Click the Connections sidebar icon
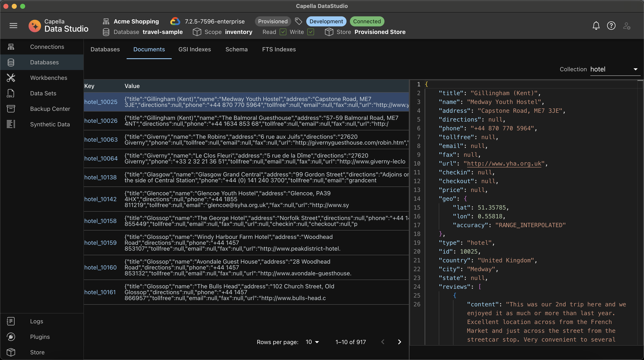644x360 pixels. [11, 47]
